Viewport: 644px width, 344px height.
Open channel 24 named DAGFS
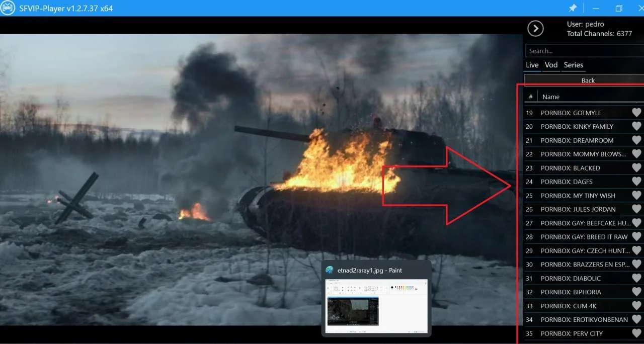point(584,182)
